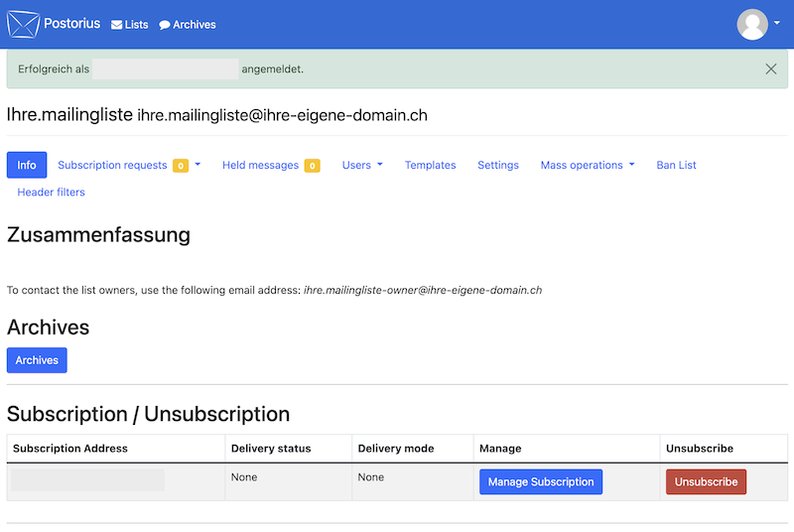This screenshot has height=532, width=794.
Task: Click the Postorius envelope logo
Action: (23, 24)
